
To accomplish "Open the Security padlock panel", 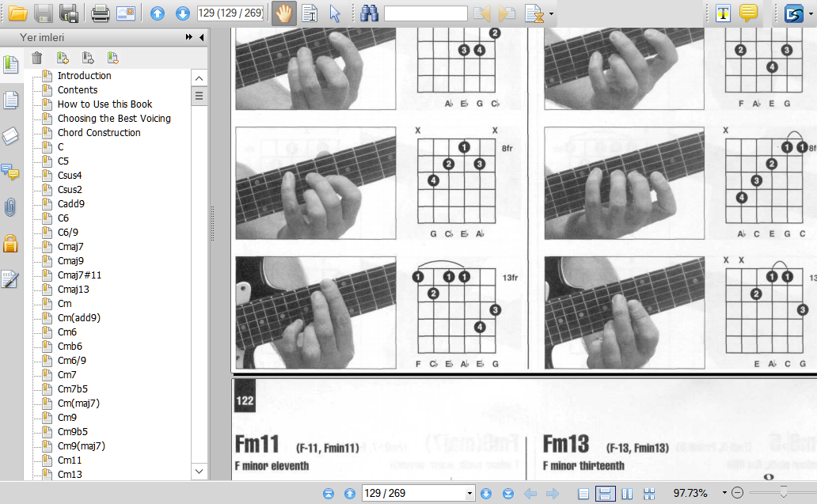I will (x=10, y=244).
